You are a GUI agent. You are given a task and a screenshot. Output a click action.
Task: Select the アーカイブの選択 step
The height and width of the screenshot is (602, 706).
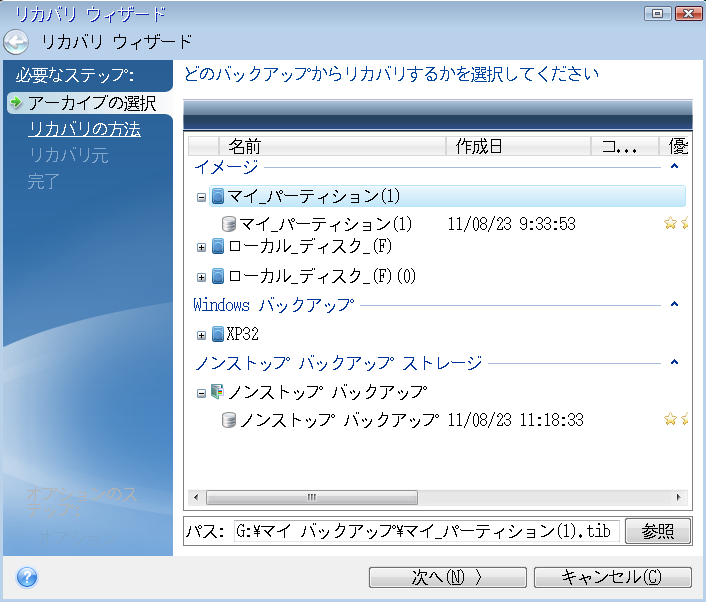(90, 103)
